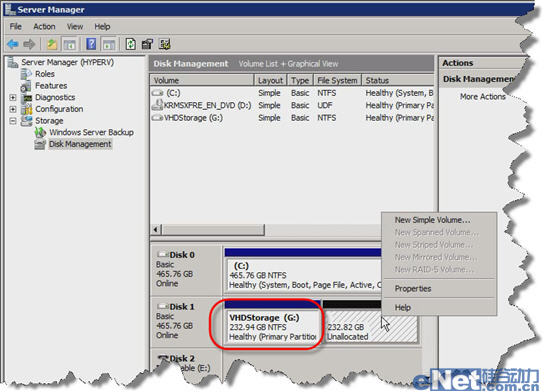Screen dimensions: 544x392
Task: Click the Show/Hide Console Tree icon
Action: [69, 44]
